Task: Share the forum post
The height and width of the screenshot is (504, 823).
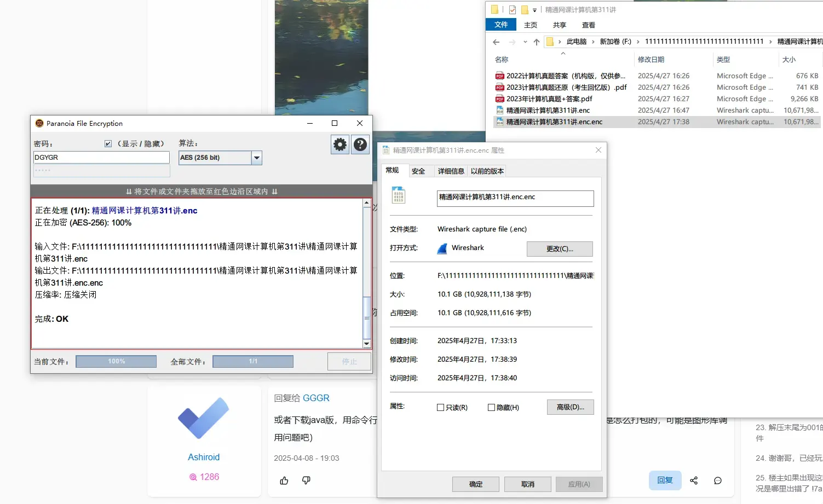Action: [x=694, y=480]
